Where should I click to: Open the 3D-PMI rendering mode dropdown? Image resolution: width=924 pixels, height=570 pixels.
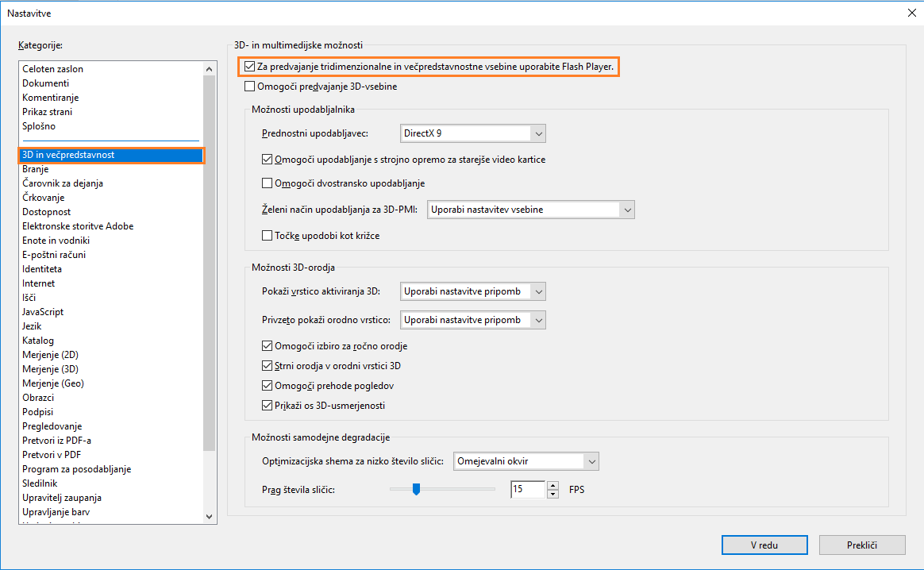point(531,210)
